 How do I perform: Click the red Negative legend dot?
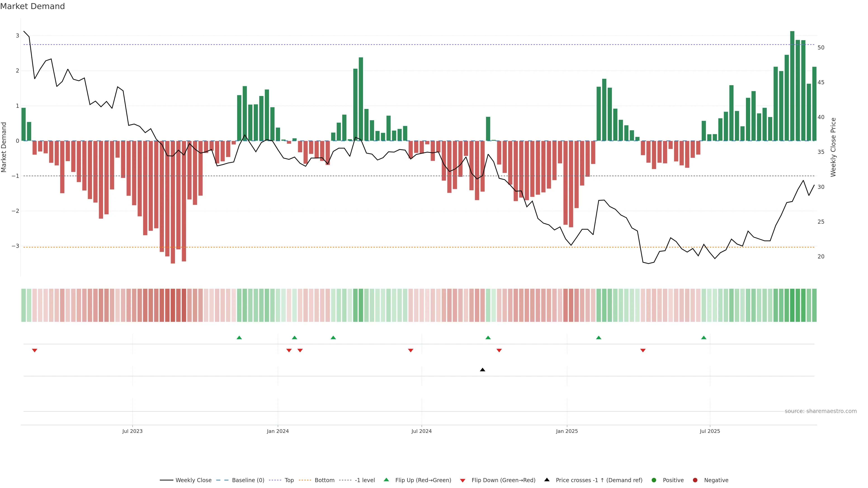695,480
